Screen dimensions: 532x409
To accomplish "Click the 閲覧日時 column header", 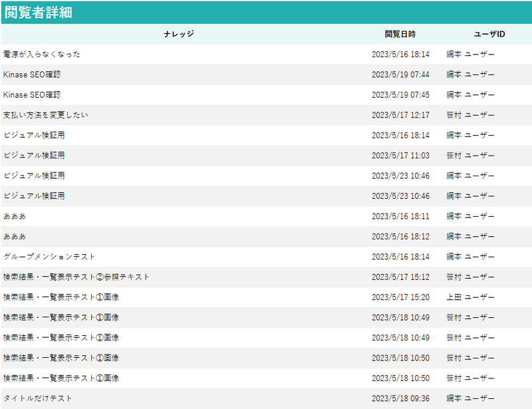I will pyautogui.click(x=400, y=34).
